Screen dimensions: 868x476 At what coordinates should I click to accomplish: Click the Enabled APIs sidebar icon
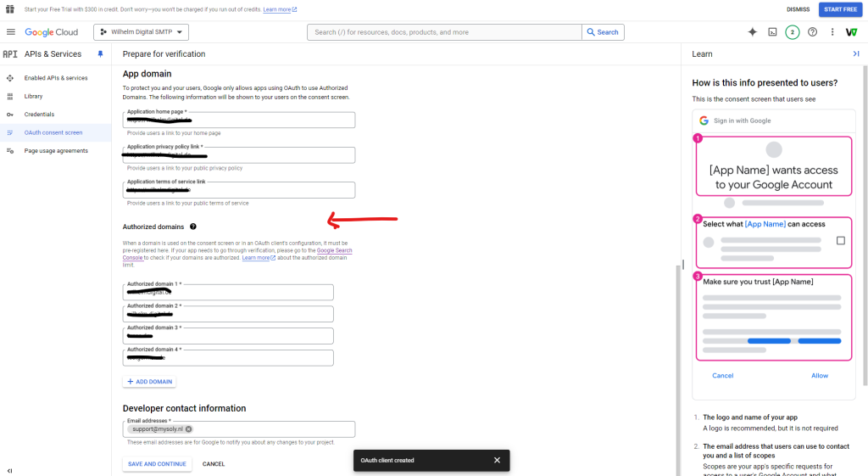coord(10,78)
